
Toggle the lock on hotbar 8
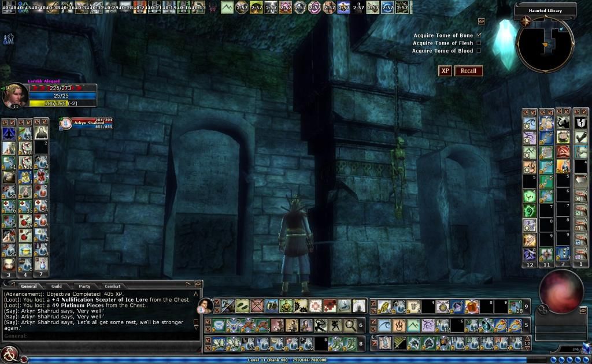click(208, 340)
